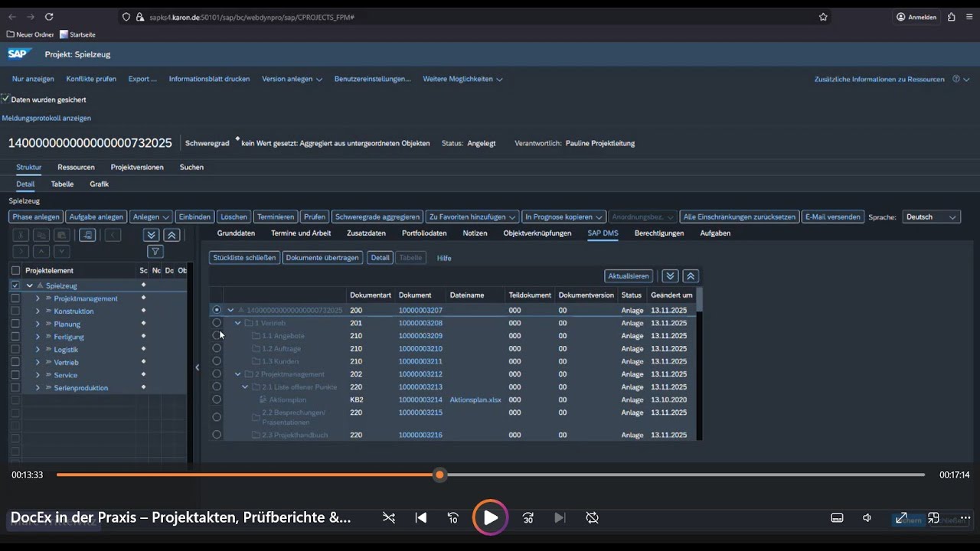The height and width of the screenshot is (551, 980).
Task: Toggle shuffle in the video player
Action: pyautogui.click(x=389, y=518)
